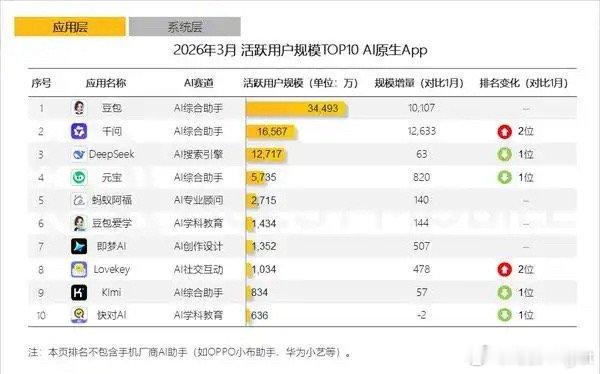Select the 排名变化 column header
600x374 pixels.
coord(524,83)
